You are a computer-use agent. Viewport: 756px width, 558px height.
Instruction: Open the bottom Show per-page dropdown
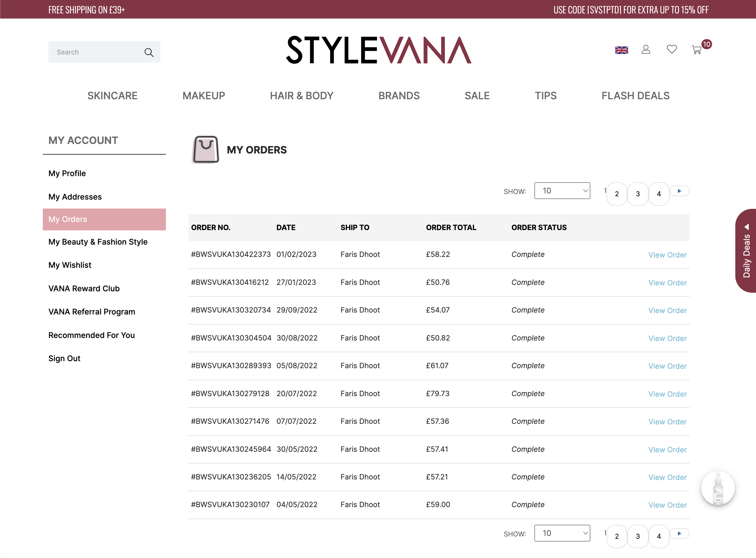(x=562, y=533)
